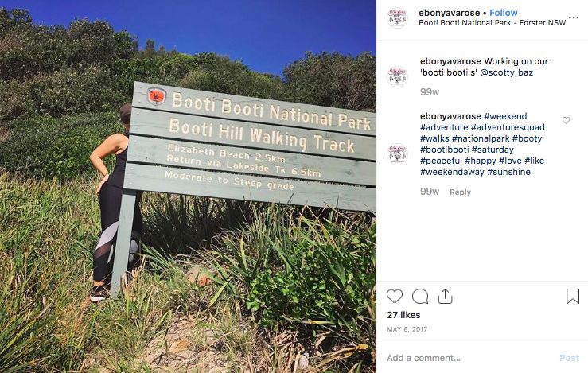Open the three-dot more options menu

click(574, 17)
